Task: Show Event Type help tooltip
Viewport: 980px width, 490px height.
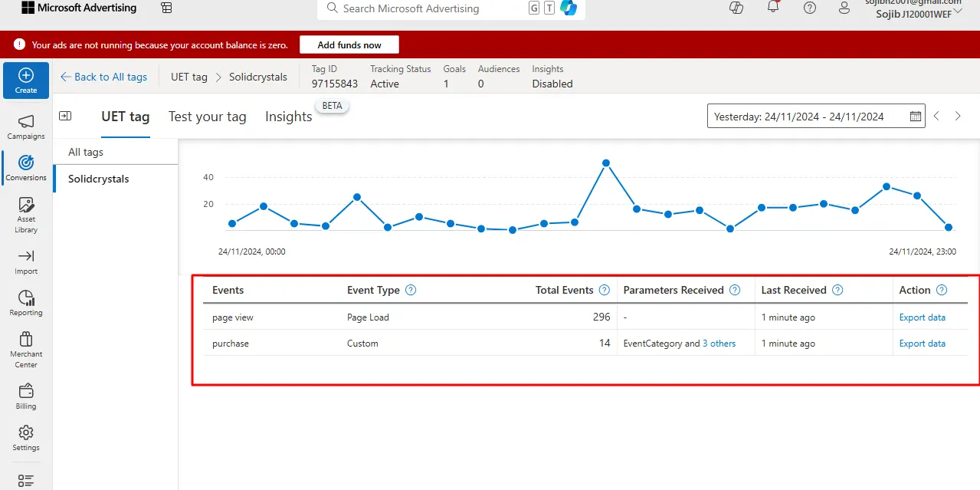Action: (x=411, y=290)
